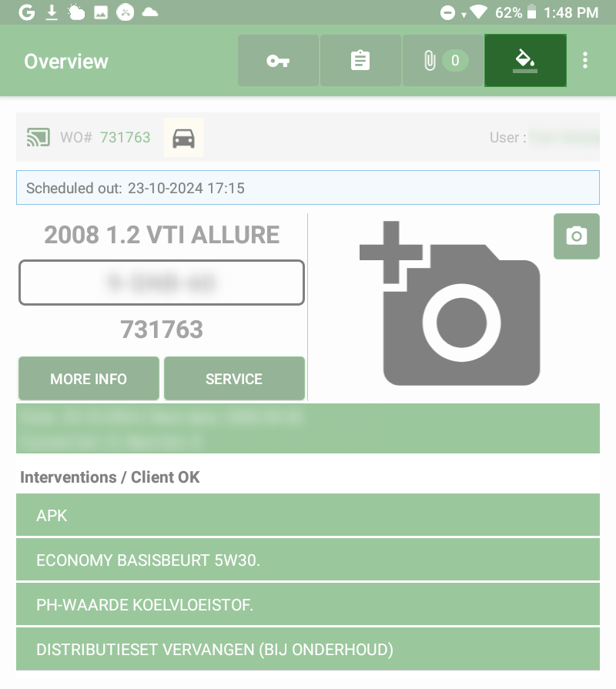Open attachments paperclip with 0 count
The image size is (616, 689).
[x=443, y=61]
